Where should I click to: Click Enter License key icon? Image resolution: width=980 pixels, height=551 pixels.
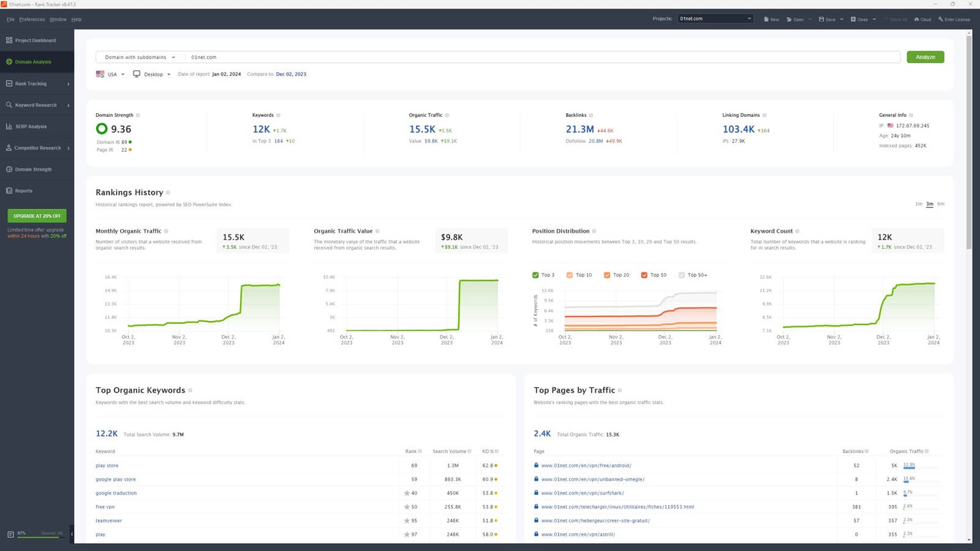coord(941,19)
